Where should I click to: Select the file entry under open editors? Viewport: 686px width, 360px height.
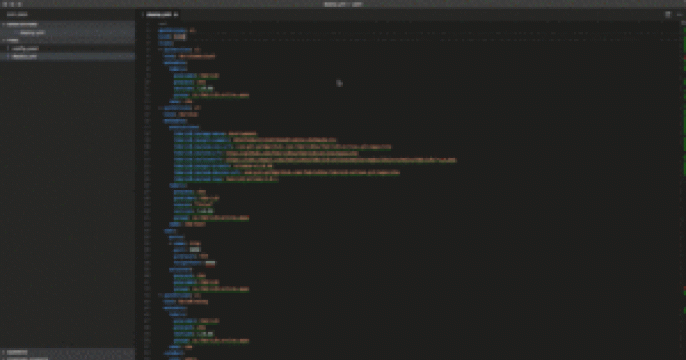coord(68,32)
